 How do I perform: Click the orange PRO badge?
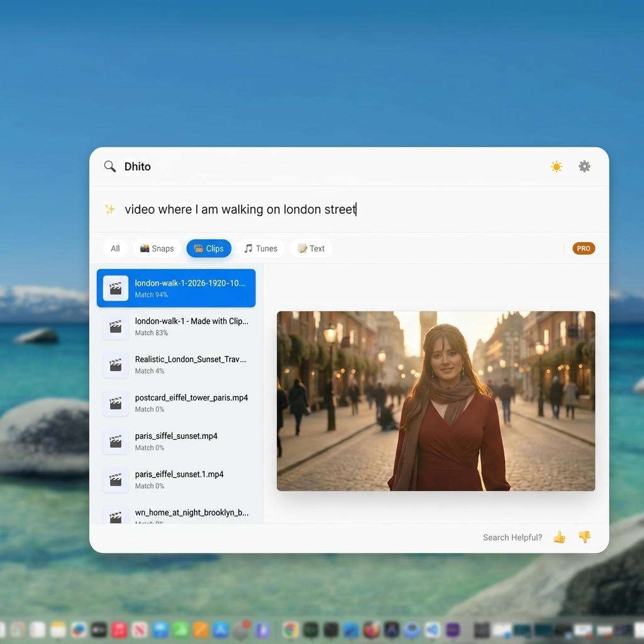coord(584,248)
